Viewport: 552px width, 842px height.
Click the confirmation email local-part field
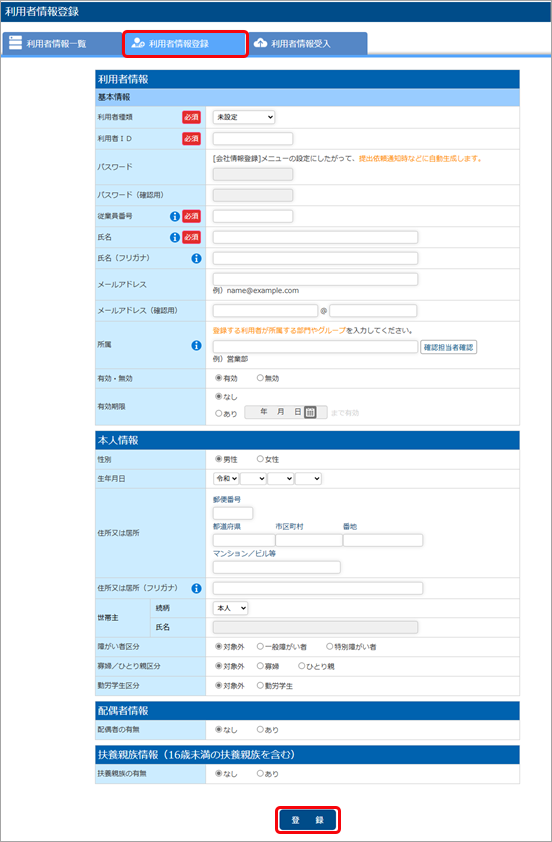tap(265, 310)
